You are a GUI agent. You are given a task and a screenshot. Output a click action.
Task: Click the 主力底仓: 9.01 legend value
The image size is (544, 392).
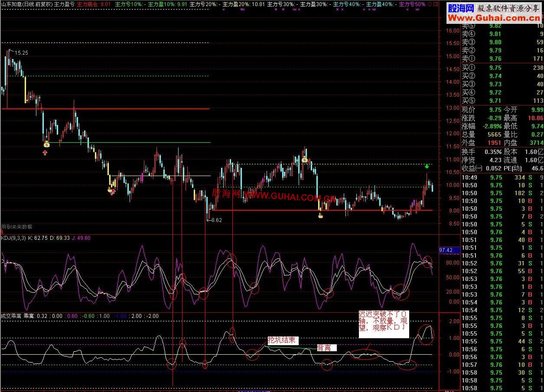coord(94,4)
